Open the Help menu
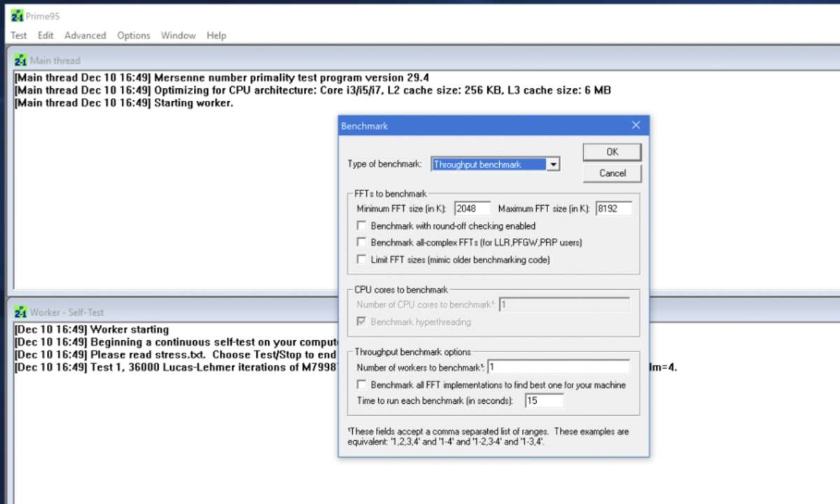Image resolution: width=840 pixels, height=504 pixels. coord(216,35)
